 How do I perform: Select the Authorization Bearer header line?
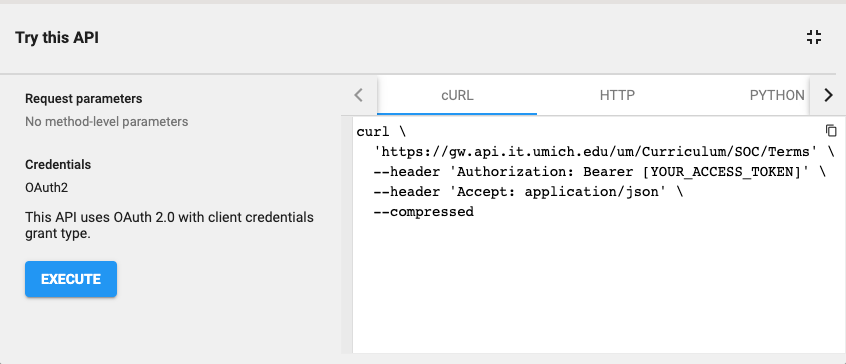(599, 172)
